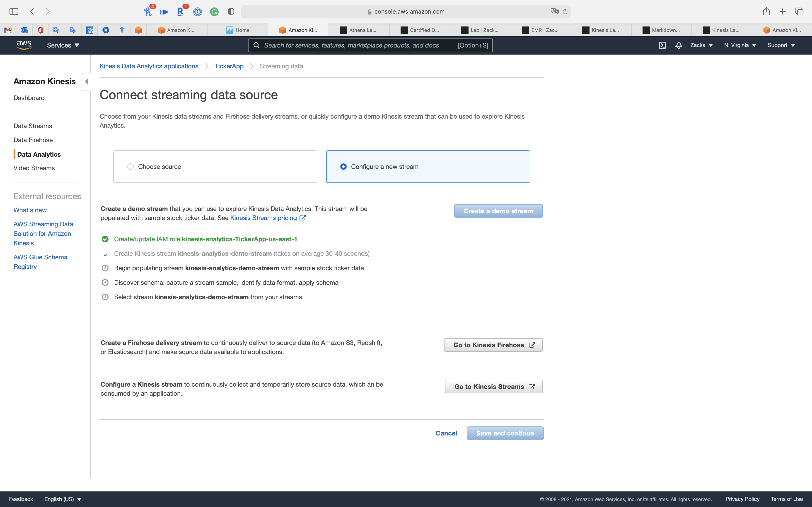Open the tab overview icon
Screen dimensions: 812x507
click(799, 11)
